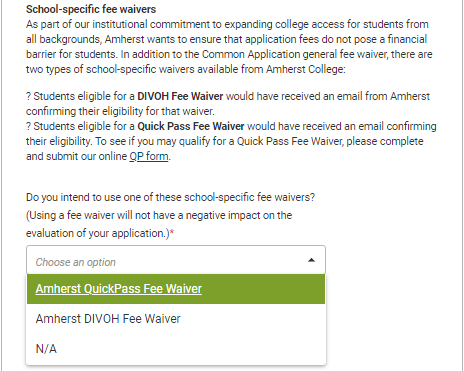Click the bold 'Quick Pass Fee Waiver' text
The width and height of the screenshot is (464, 371).
191,126
